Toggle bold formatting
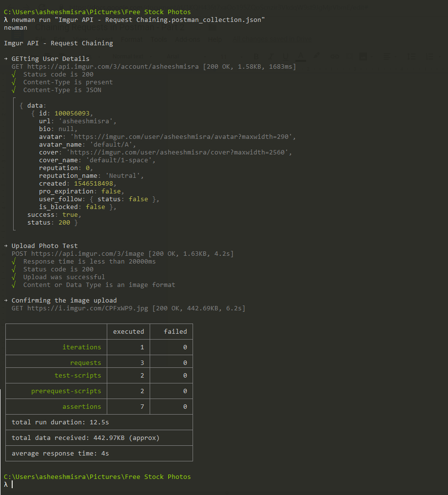Image resolution: width=448 pixels, height=495 pixels. pyautogui.click(x=256, y=56)
